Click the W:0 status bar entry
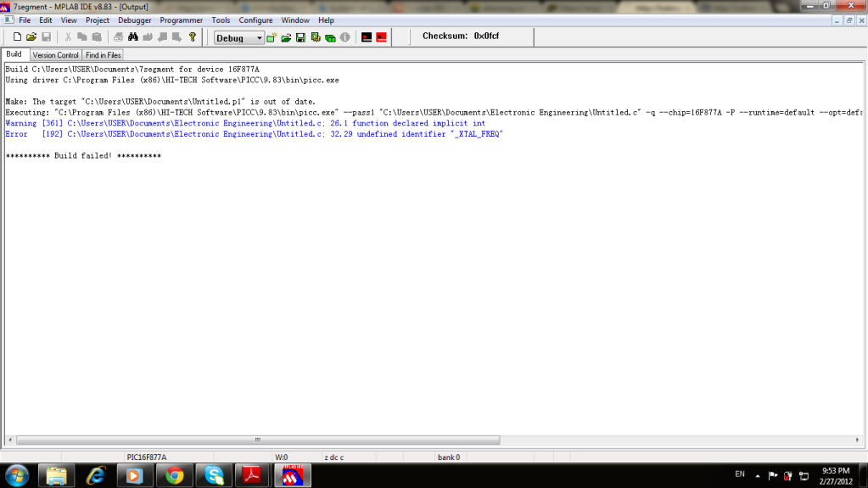 [x=281, y=457]
